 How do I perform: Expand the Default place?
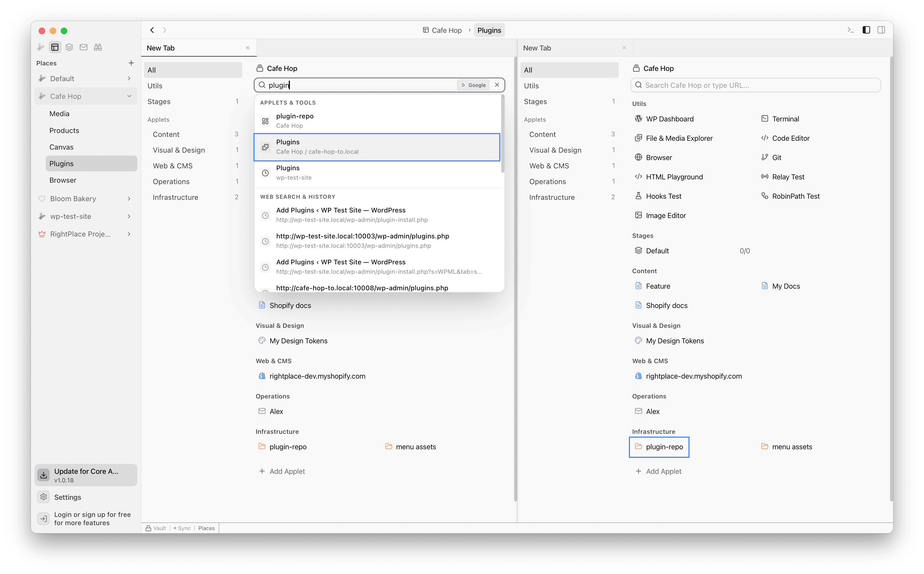[x=129, y=79]
